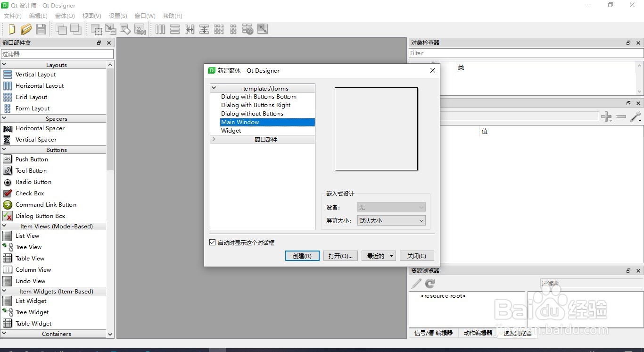Click the minus icon in property editor

tap(621, 117)
